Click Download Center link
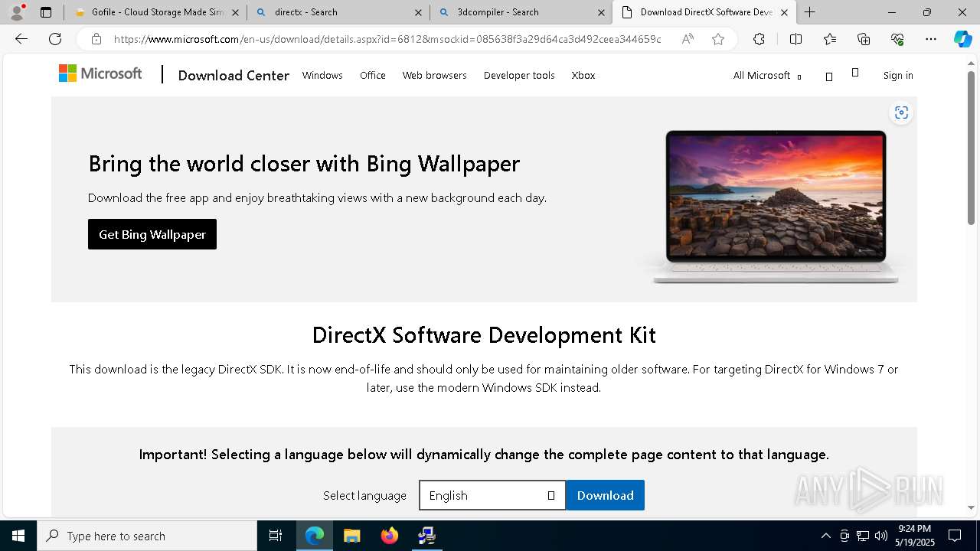The width and height of the screenshot is (980, 551). click(234, 75)
